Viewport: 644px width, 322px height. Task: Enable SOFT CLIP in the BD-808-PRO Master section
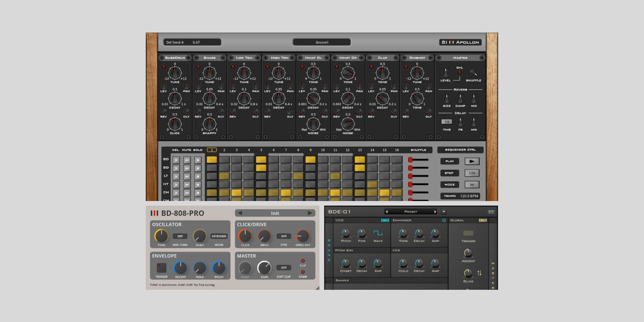pos(284,268)
